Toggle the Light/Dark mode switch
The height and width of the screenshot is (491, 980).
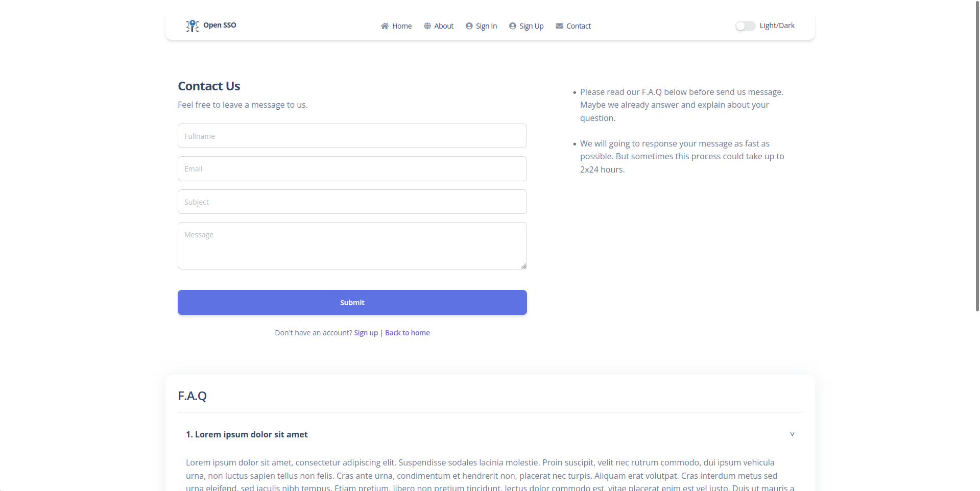point(745,26)
